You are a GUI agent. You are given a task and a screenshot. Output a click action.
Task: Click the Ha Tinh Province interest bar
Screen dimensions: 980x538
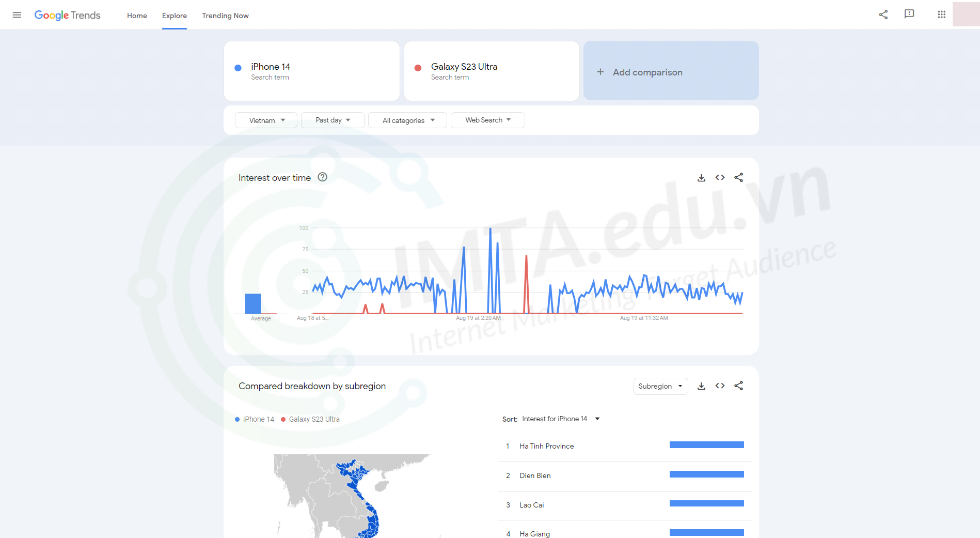point(707,445)
